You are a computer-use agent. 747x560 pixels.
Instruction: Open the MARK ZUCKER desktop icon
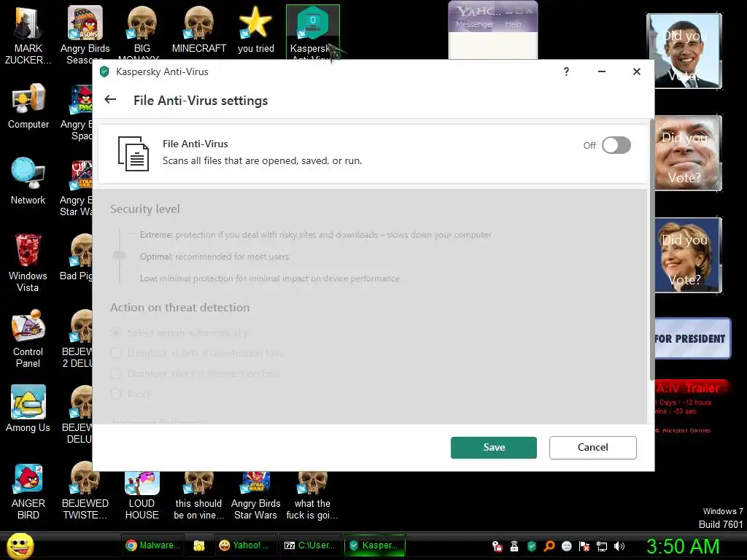point(28,35)
